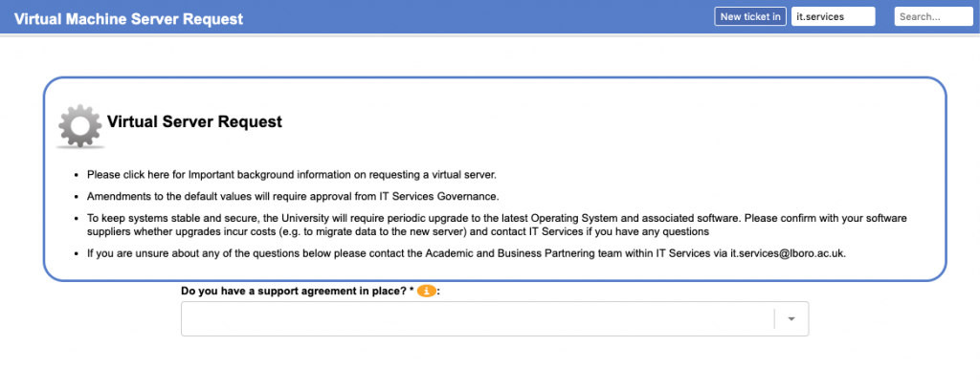Click inside the support agreement select field
This screenshot has width=980, height=390.
(477, 319)
